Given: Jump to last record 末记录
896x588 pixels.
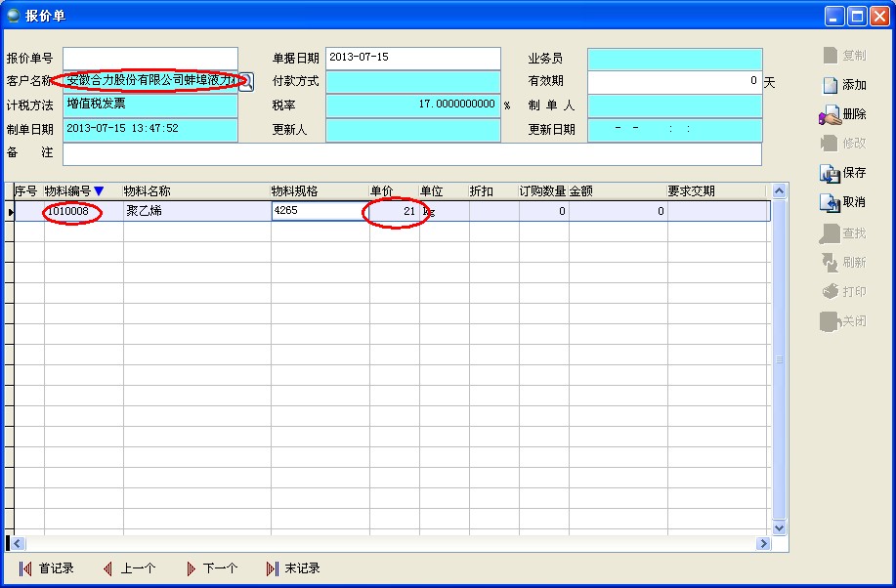Looking at the screenshot, I should click(x=293, y=568).
